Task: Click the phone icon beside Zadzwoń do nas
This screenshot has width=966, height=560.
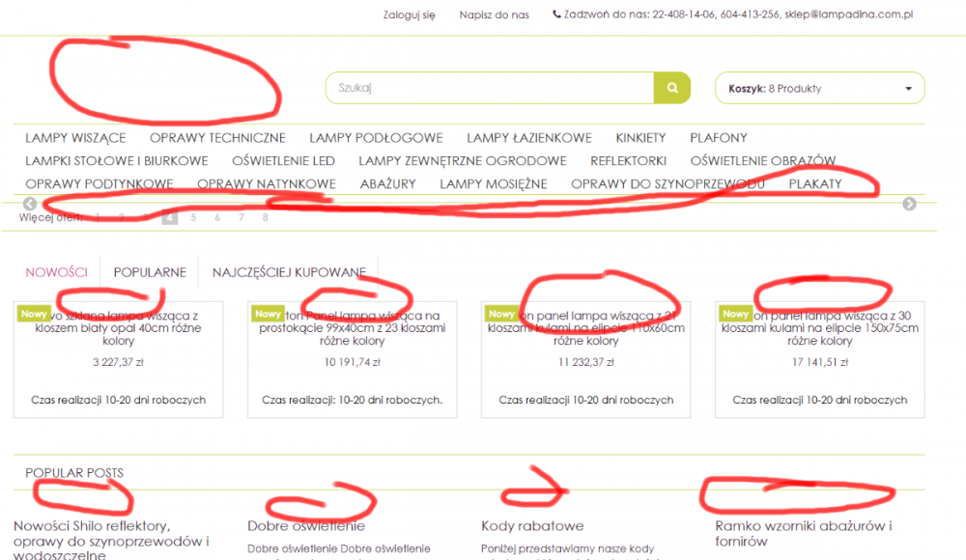Action: [x=556, y=14]
